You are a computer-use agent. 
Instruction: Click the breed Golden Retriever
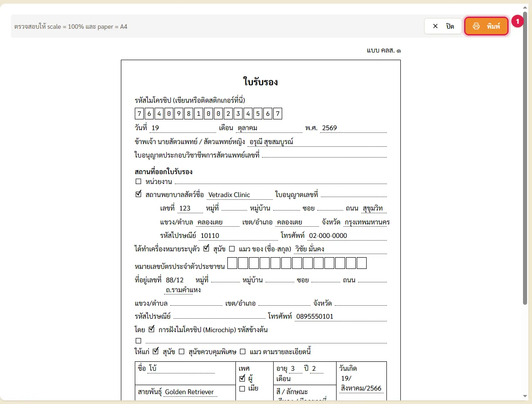tap(189, 392)
